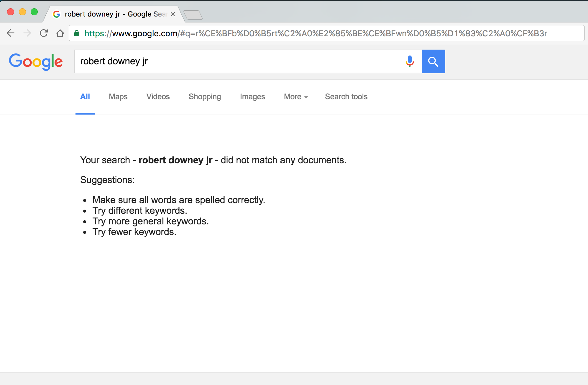Click the green maximize window button
Image resolution: width=588 pixels, height=385 pixels.
[34, 12]
